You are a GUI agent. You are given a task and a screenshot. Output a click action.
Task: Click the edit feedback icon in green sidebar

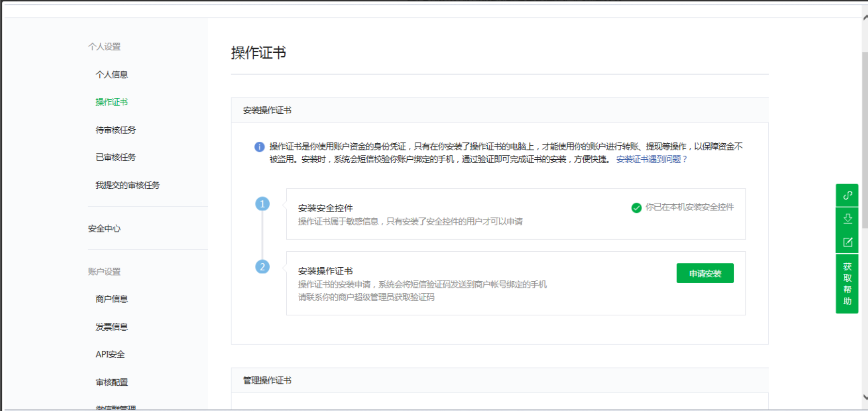tap(847, 242)
